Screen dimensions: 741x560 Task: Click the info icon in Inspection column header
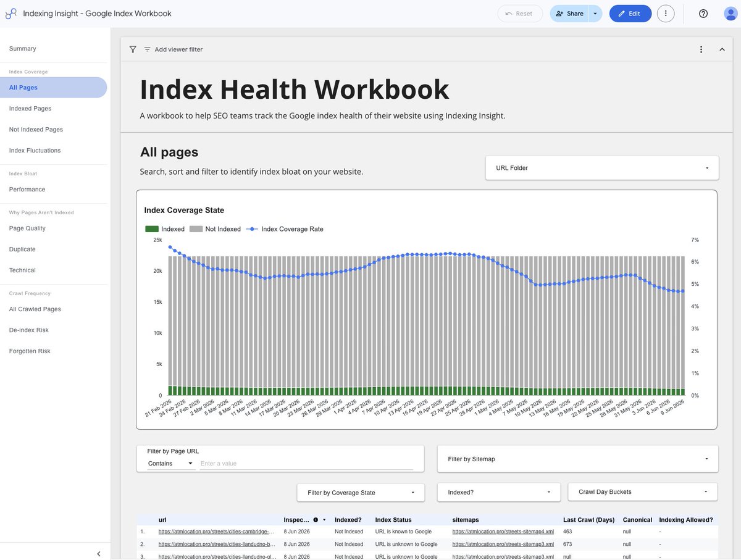pyautogui.click(x=316, y=520)
